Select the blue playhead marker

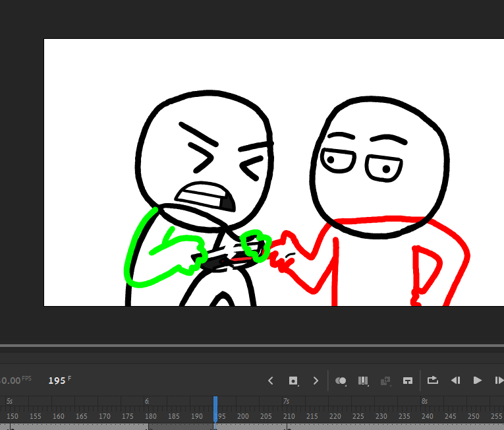[x=215, y=409]
